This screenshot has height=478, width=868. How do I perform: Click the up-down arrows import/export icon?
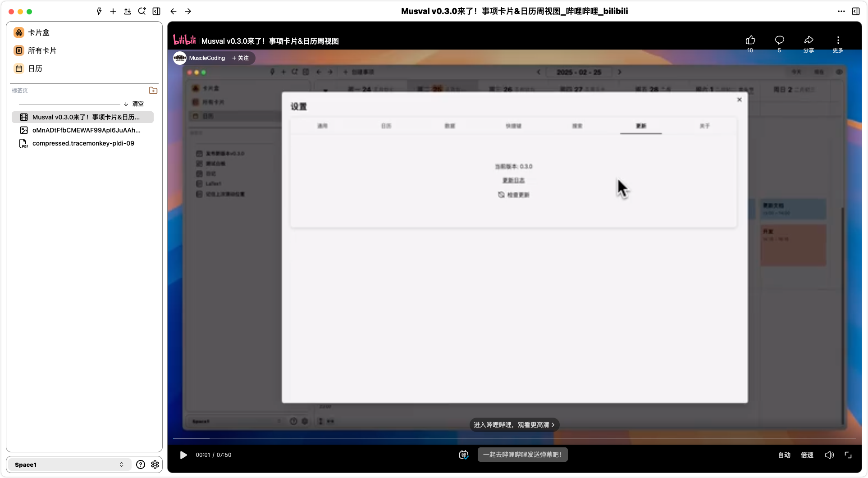click(128, 11)
